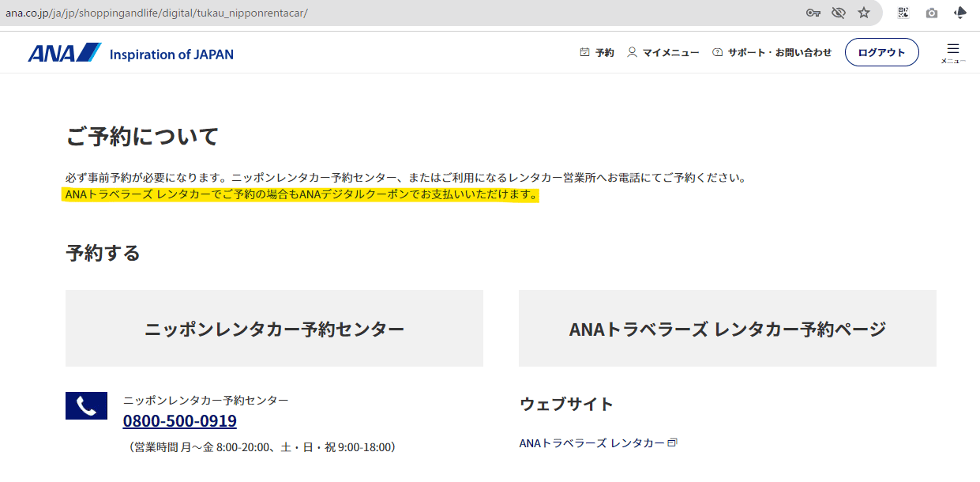The height and width of the screenshot is (482, 980).
Task: Click the sentence starting 必ず事前予約が必要
Action: pyautogui.click(x=406, y=178)
